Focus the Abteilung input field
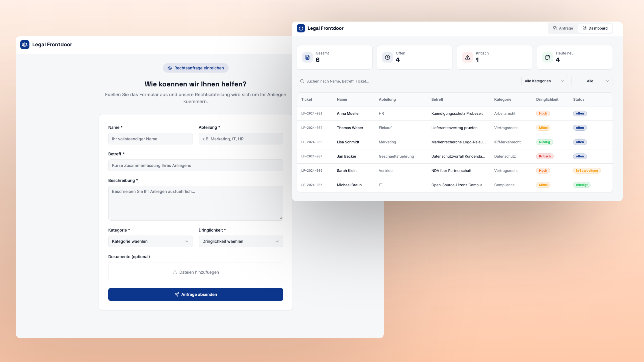The height and width of the screenshot is (362, 644). (241, 139)
